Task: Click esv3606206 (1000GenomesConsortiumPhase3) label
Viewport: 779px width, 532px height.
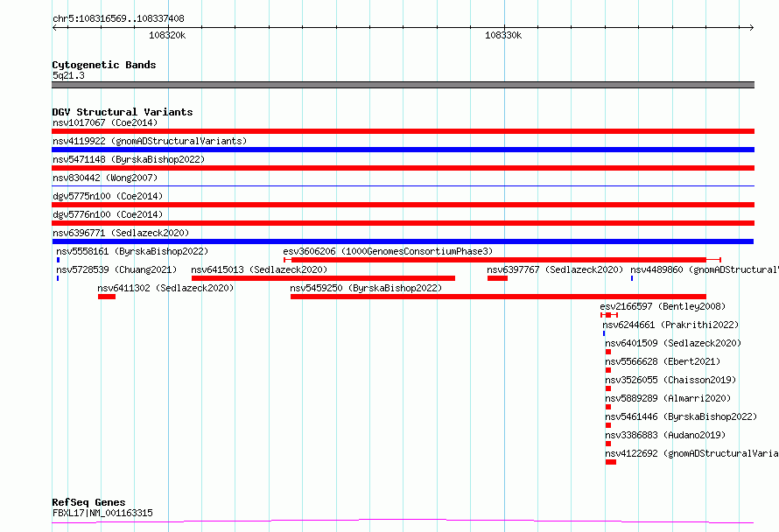Action: pos(388,251)
